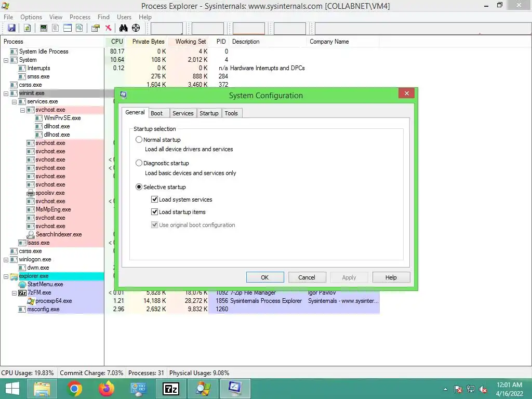Image resolution: width=532 pixels, height=399 pixels.
Task: Click the red Kill Process icon
Action: click(108, 28)
